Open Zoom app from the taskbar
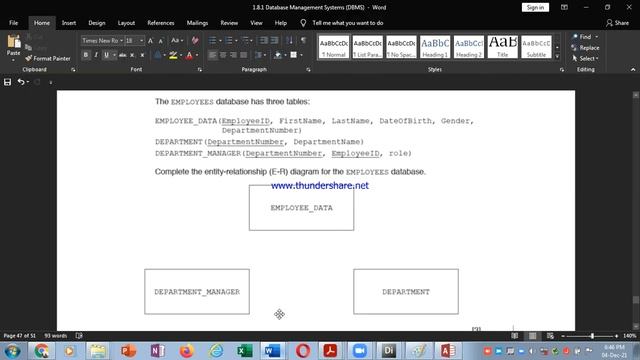 (x=359, y=351)
